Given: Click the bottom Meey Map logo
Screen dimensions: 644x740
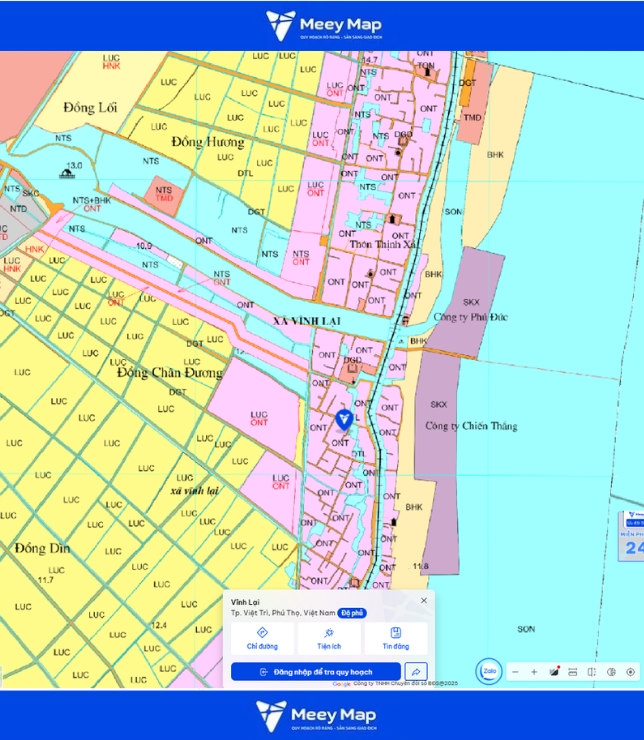Looking at the screenshot, I should click(x=317, y=715).
